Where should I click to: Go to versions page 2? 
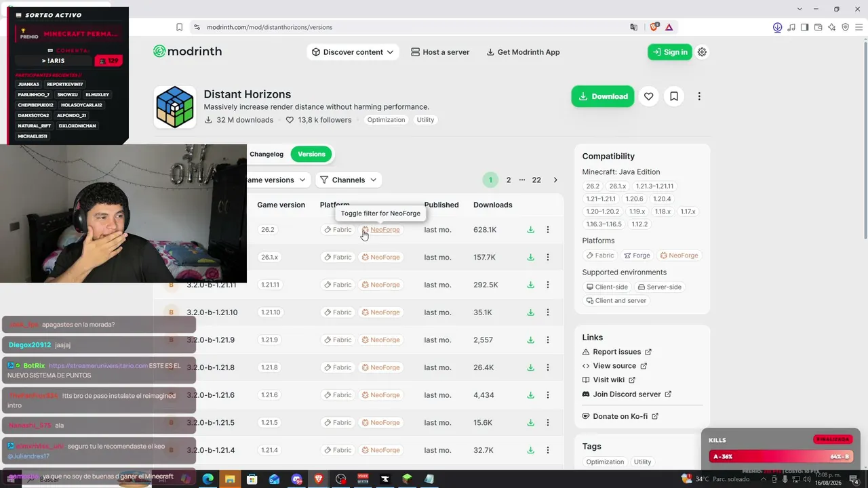pos(509,180)
